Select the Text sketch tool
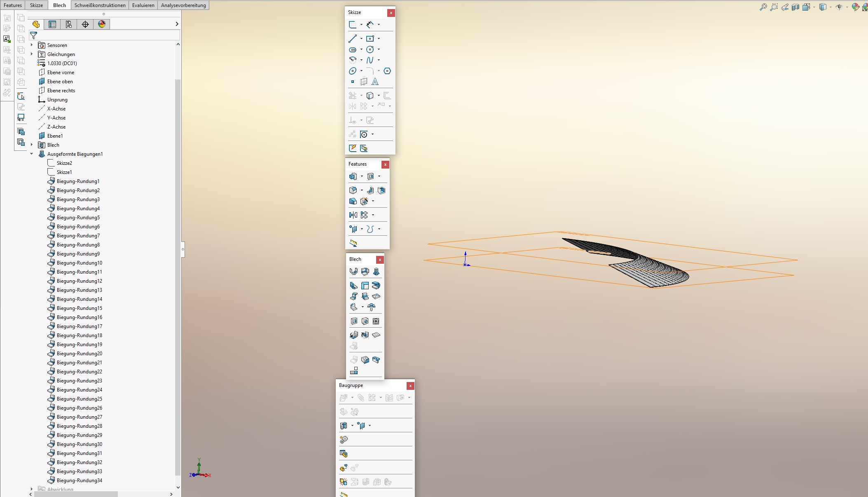The width and height of the screenshot is (868, 497). pyautogui.click(x=375, y=82)
